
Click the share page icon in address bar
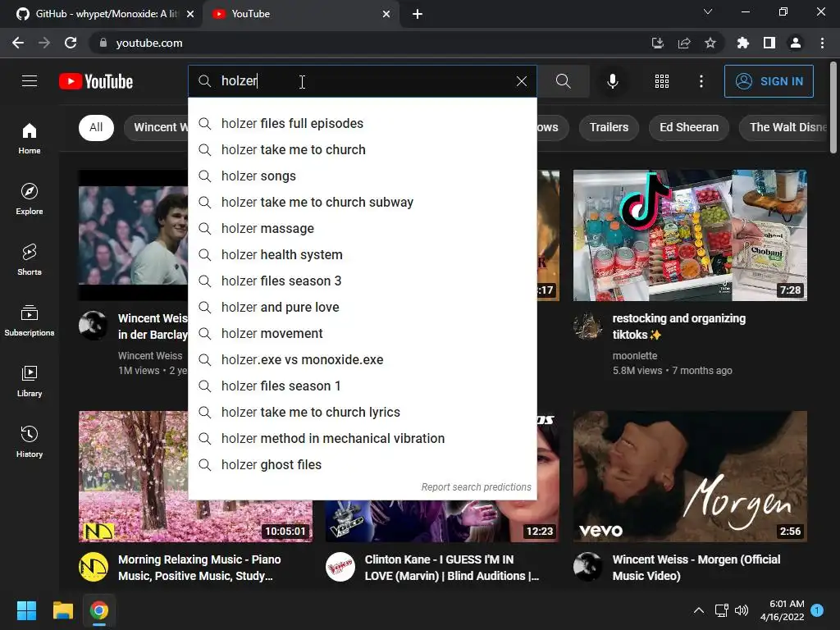coord(684,43)
